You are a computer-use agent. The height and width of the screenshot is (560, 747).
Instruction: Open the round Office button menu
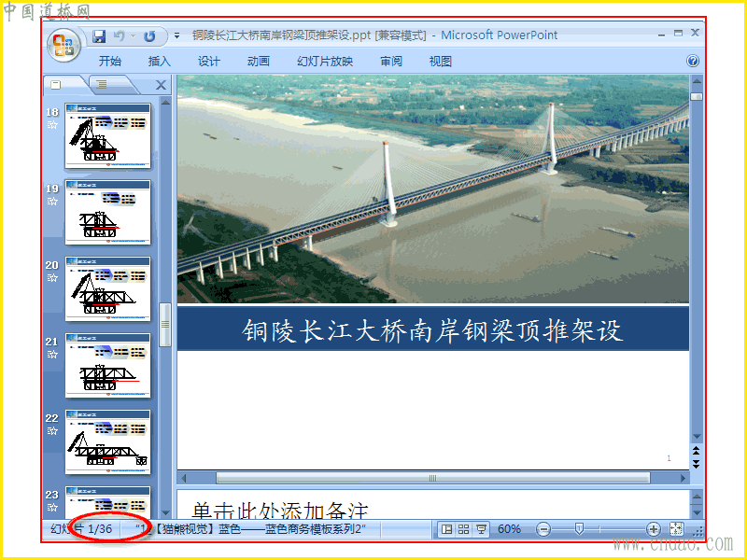pyautogui.click(x=63, y=45)
